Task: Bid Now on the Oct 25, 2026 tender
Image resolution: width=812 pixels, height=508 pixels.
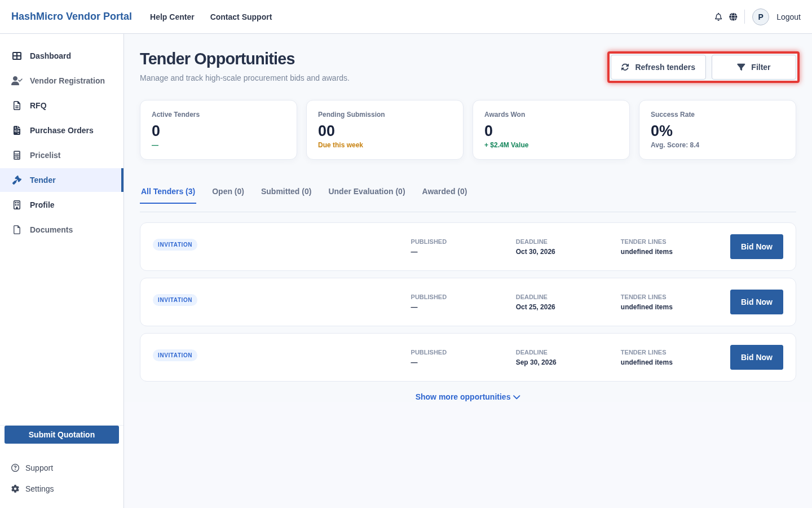Action: (x=757, y=302)
